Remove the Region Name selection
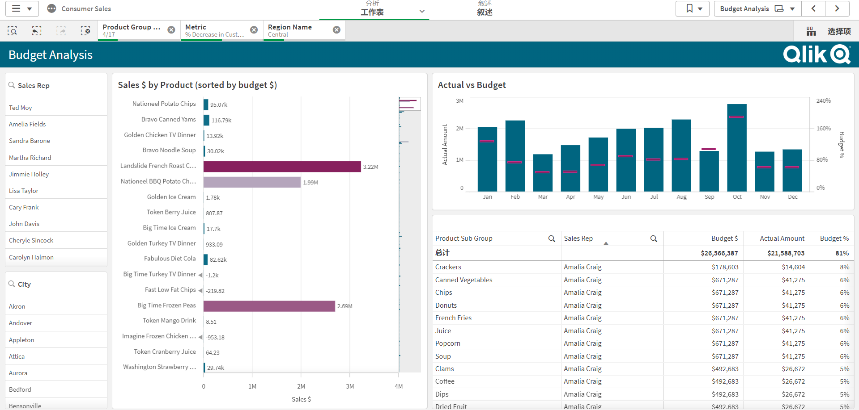The image size is (859, 410). pos(336,30)
